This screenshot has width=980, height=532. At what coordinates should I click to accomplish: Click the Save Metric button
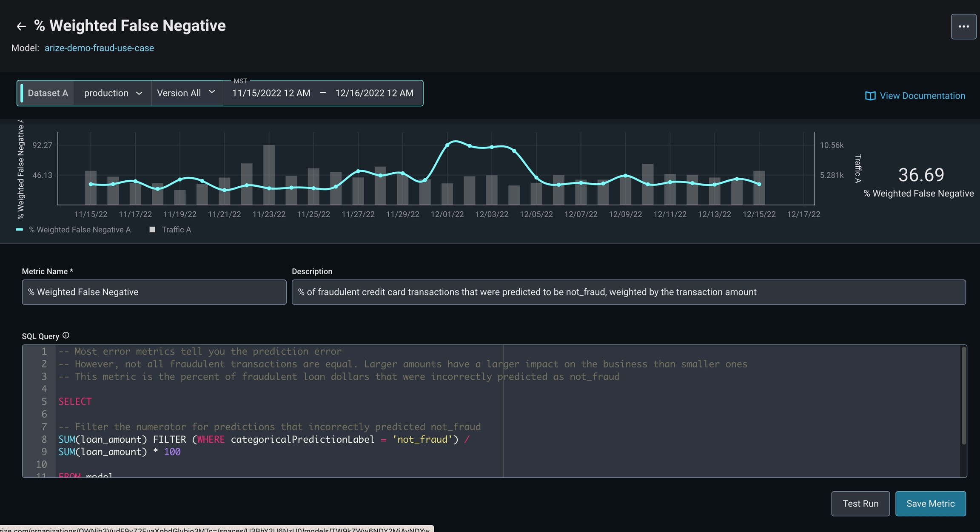930,504
